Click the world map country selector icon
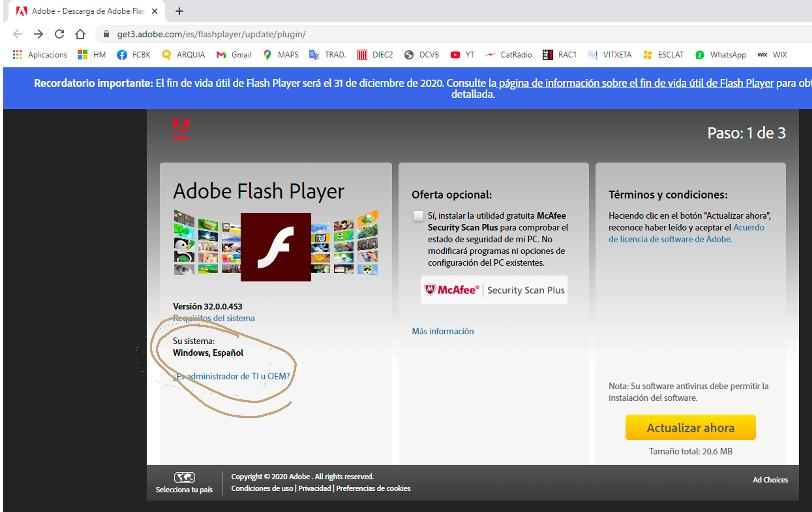 click(184, 477)
